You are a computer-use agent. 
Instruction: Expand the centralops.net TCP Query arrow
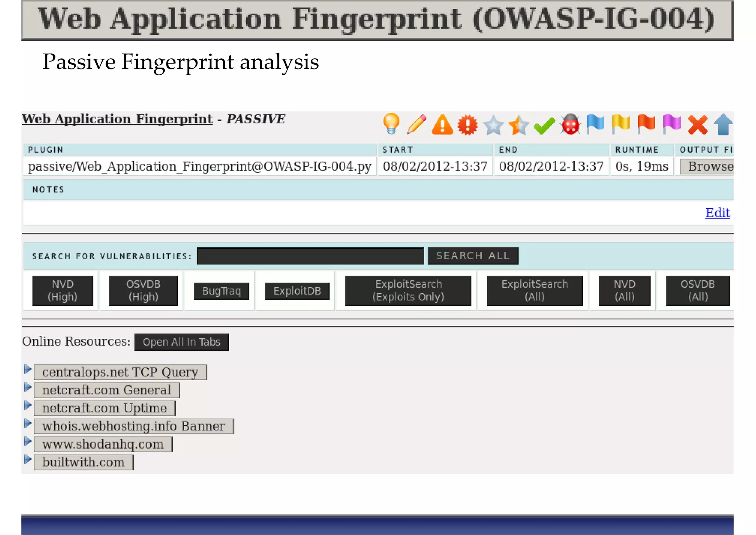28,369
